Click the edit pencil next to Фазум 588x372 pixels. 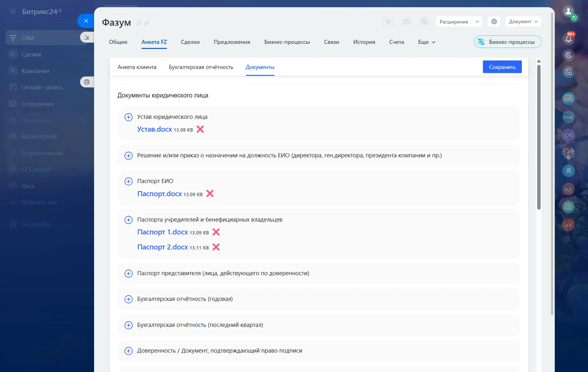pyautogui.click(x=139, y=23)
